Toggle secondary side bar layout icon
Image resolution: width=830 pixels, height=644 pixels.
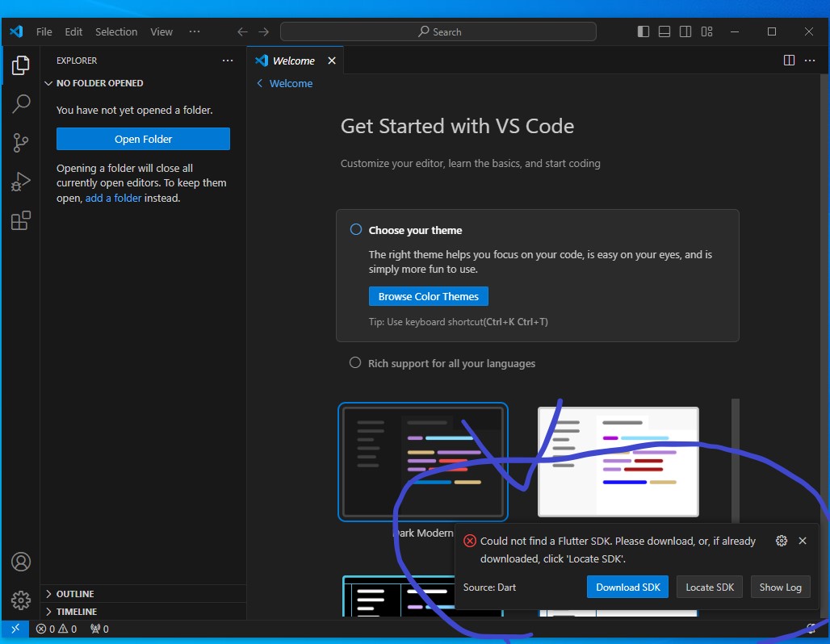pos(685,31)
